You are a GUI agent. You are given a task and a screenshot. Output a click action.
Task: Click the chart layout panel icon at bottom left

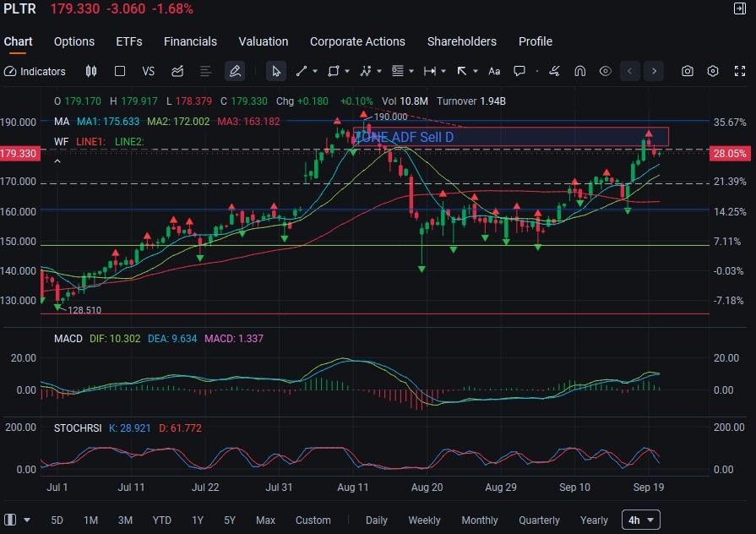[x=10, y=520]
